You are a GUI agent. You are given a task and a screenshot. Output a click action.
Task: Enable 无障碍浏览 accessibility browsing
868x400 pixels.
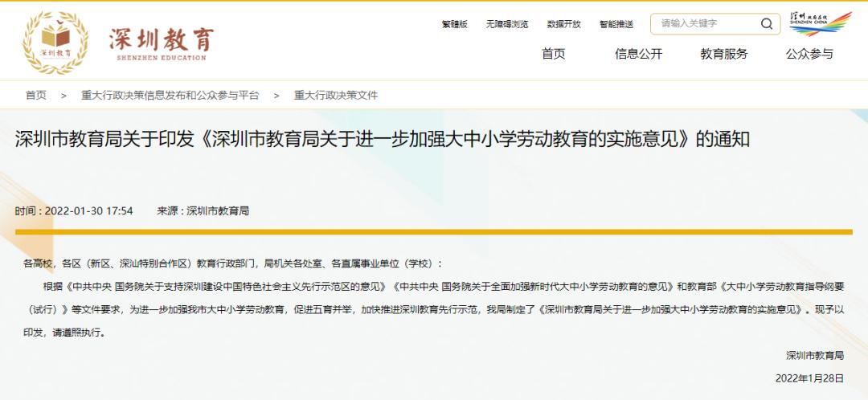click(x=507, y=24)
